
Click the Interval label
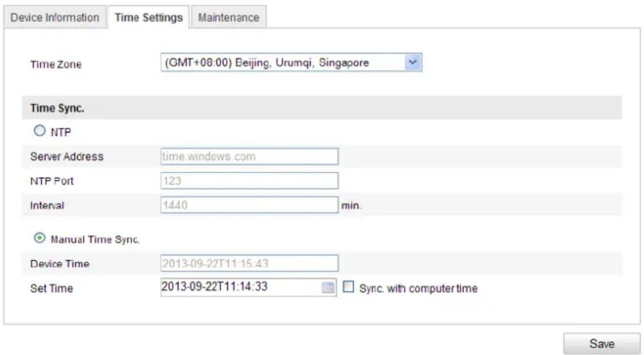[x=47, y=205]
